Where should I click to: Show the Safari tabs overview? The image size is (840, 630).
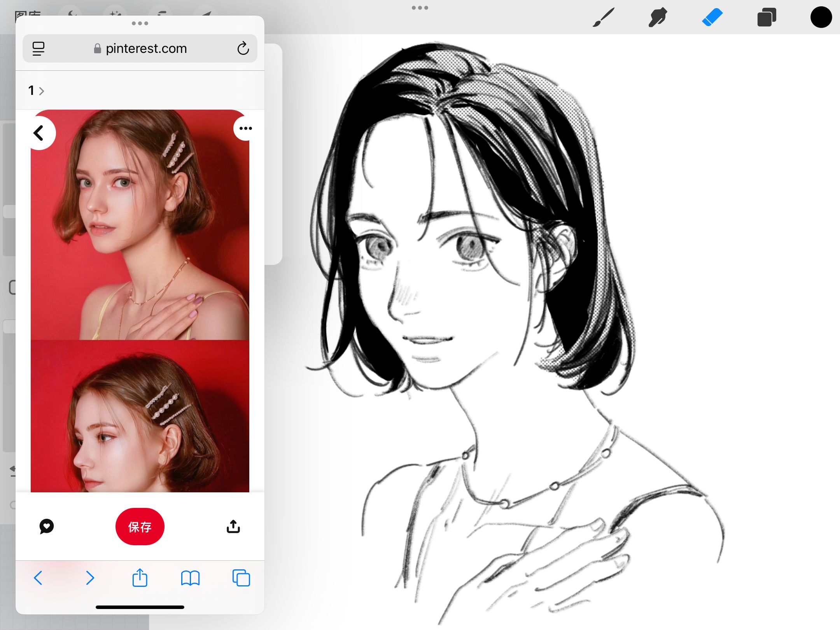(x=241, y=578)
